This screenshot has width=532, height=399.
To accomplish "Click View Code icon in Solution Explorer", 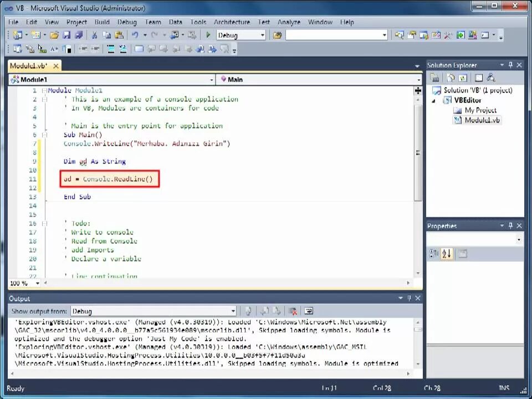I will (478, 78).
